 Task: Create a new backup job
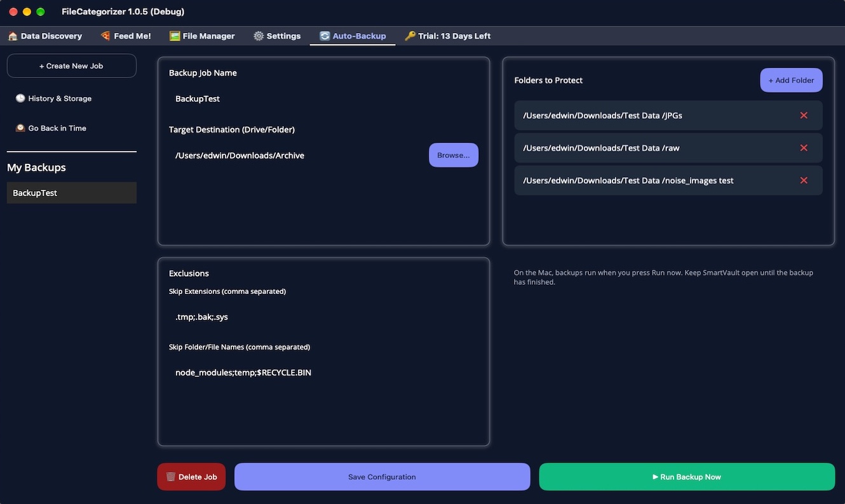click(72, 66)
